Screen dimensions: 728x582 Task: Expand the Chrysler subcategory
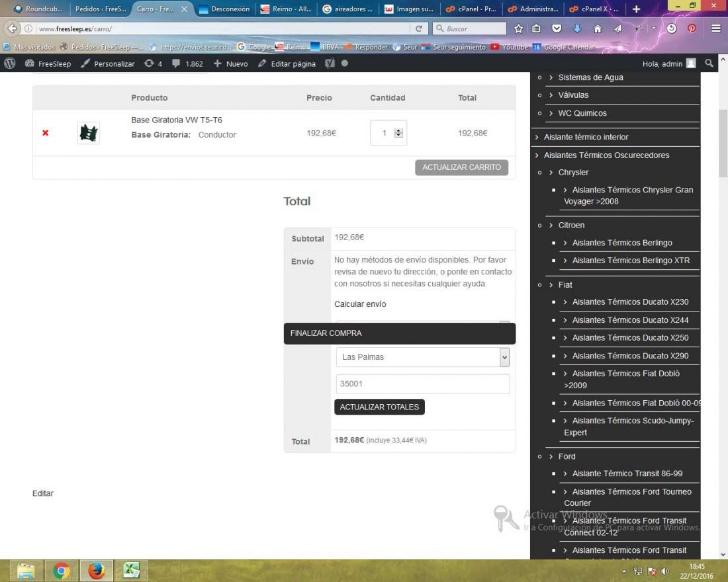[573, 172]
